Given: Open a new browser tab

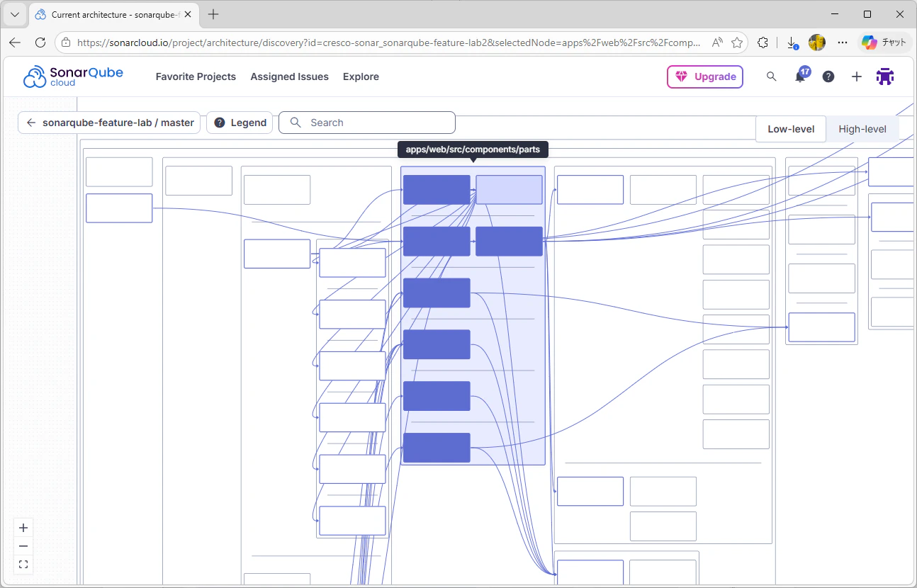Looking at the screenshot, I should coord(213,14).
